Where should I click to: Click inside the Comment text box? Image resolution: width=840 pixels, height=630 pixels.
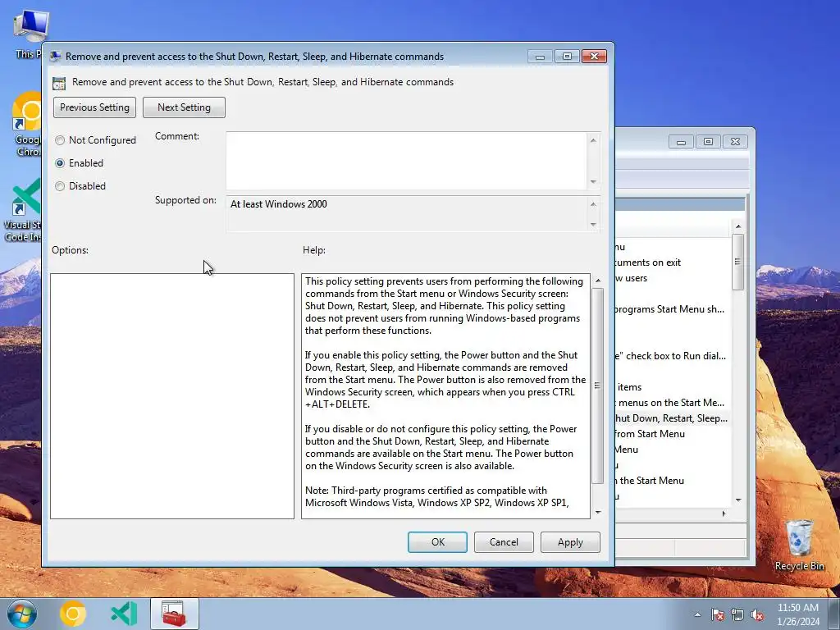[406, 161]
